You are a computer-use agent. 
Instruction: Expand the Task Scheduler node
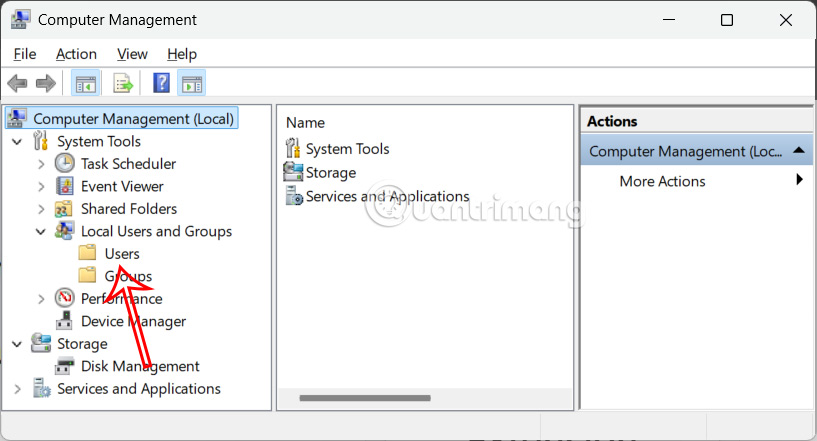tap(41, 164)
